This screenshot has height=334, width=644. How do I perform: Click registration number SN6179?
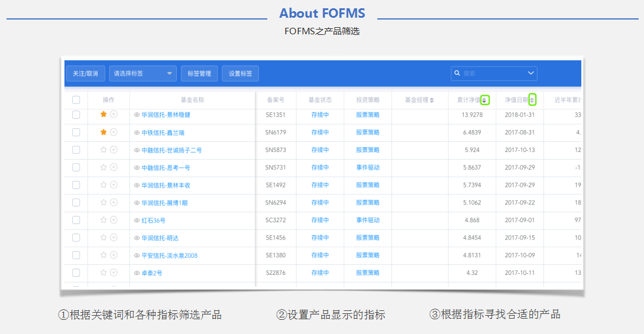click(276, 132)
